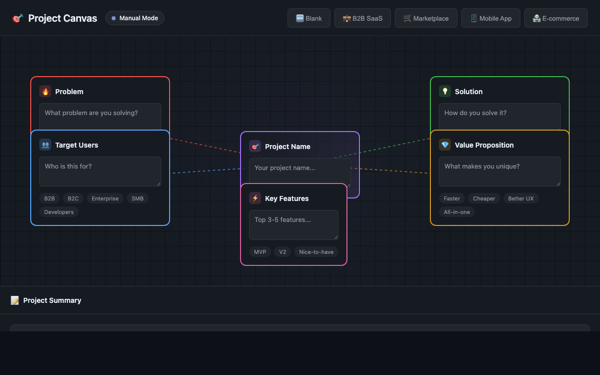
Task: Click the users icon on Target Users card
Action: tap(45, 145)
